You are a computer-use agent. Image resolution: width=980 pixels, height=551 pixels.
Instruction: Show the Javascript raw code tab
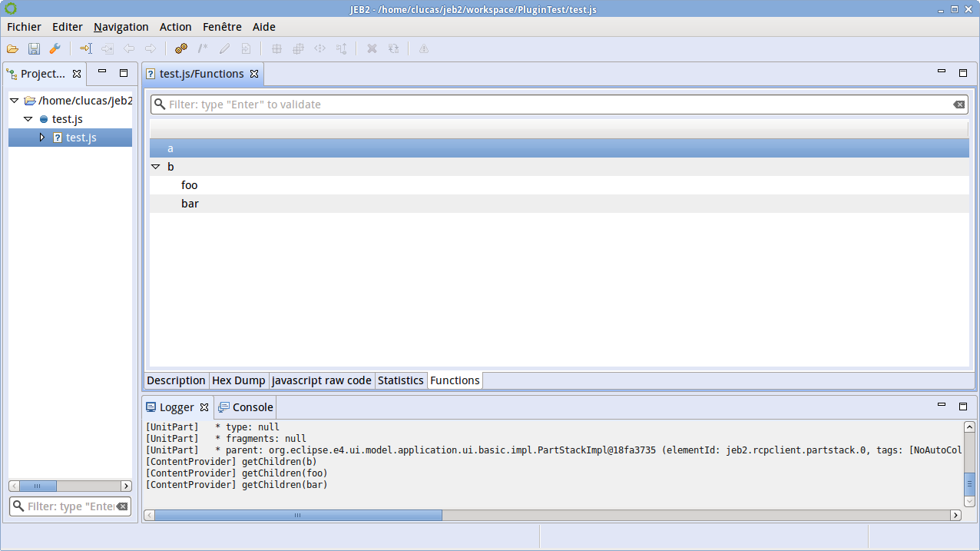pyautogui.click(x=322, y=380)
